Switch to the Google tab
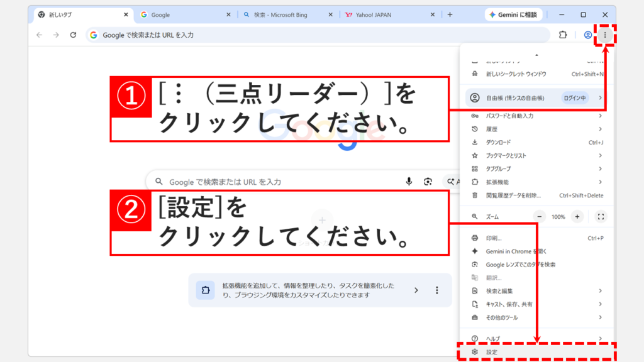Image resolution: width=644 pixels, height=362 pixels. (186, 15)
